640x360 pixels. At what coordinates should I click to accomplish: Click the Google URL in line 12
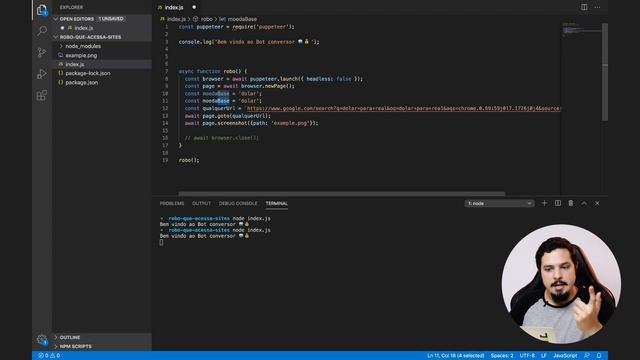[x=403, y=108]
